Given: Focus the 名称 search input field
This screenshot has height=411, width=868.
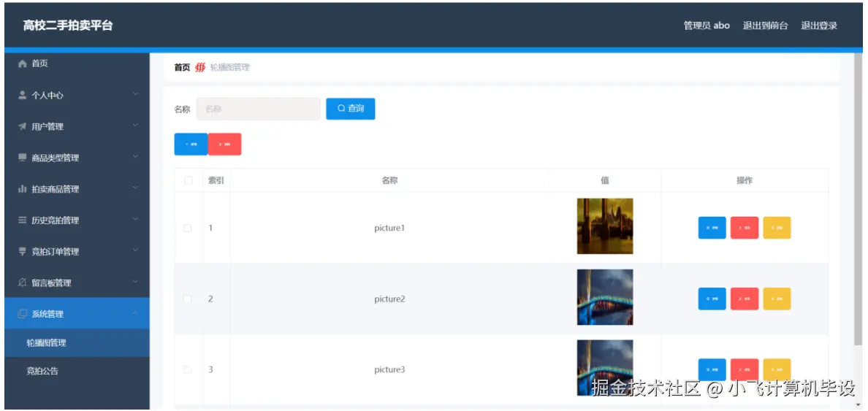Looking at the screenshot, I should (258, 109).
